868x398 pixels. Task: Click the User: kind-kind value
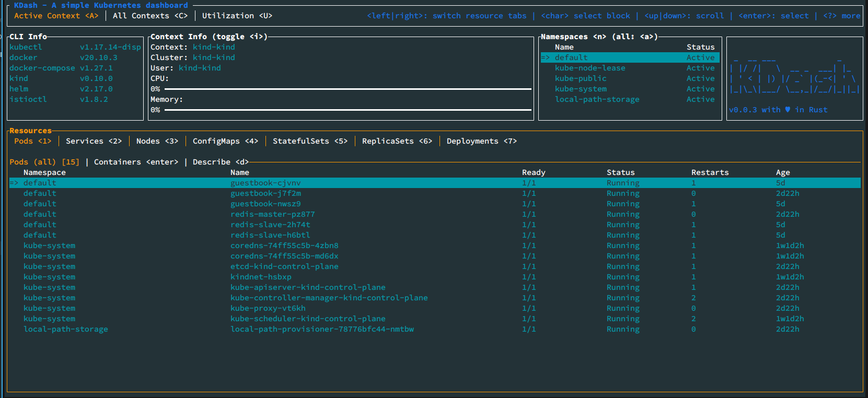[x=200, y=68]
